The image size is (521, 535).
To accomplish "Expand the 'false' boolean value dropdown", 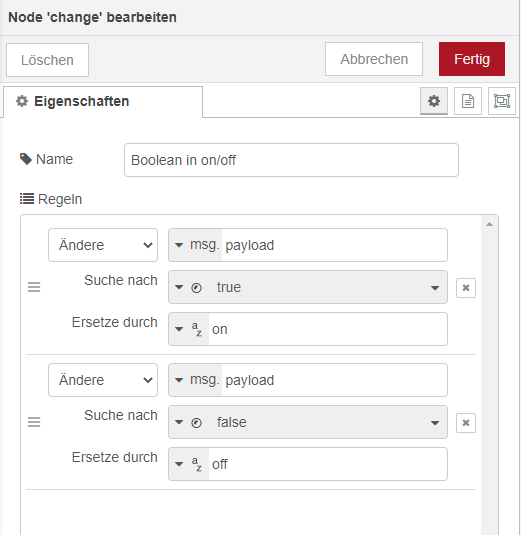I will click(435, 423).
